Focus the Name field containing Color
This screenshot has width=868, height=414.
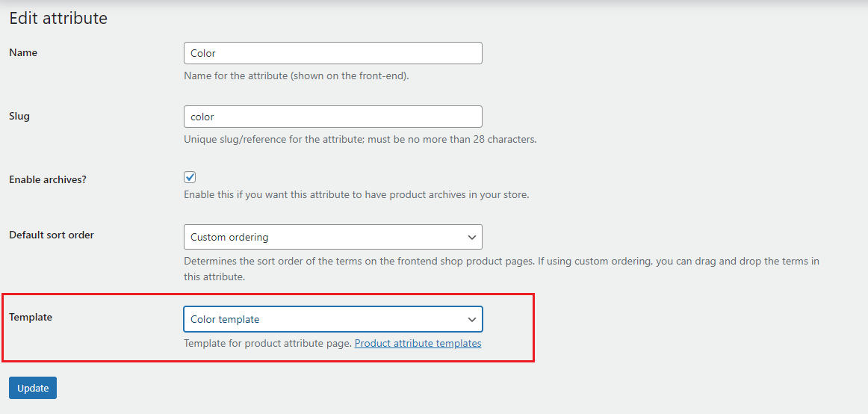pos(332,53)
